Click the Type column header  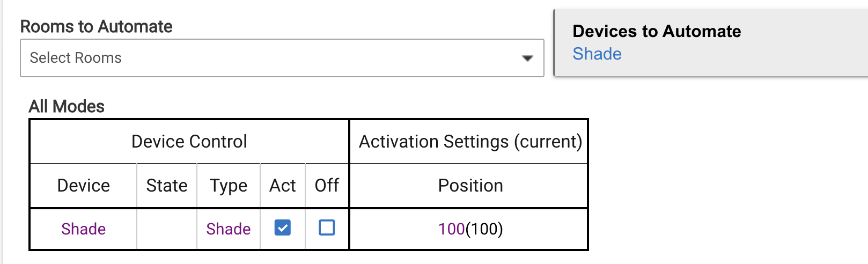coord(229,186)
